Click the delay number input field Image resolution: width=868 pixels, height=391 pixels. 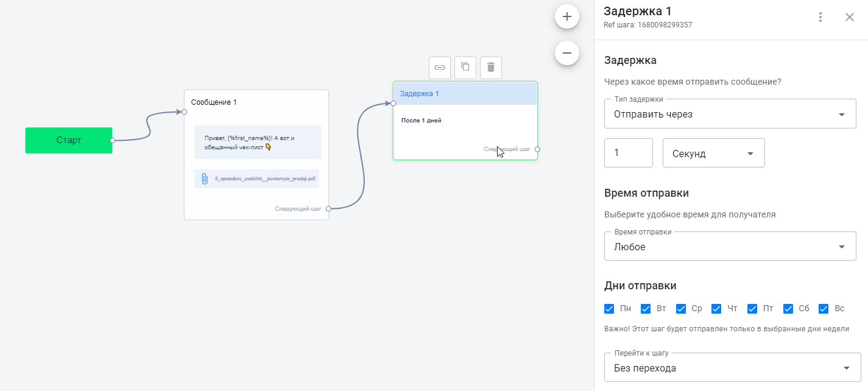point(628,153)
